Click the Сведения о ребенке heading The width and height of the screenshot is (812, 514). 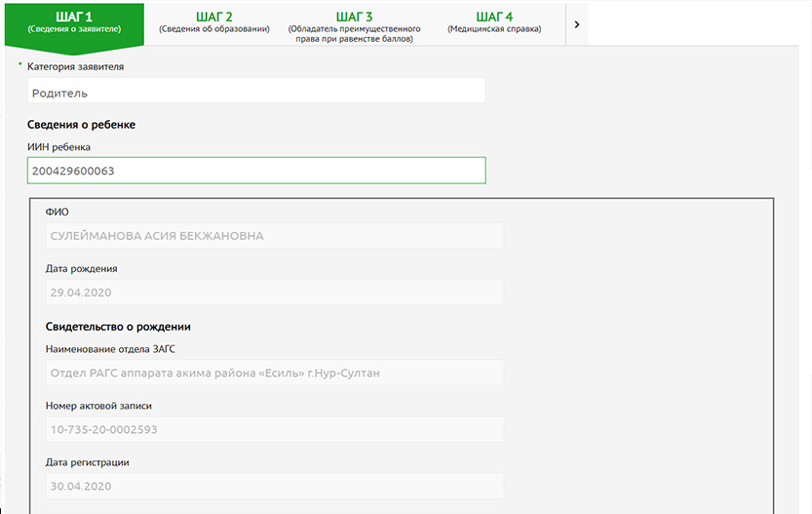point(81,125)
